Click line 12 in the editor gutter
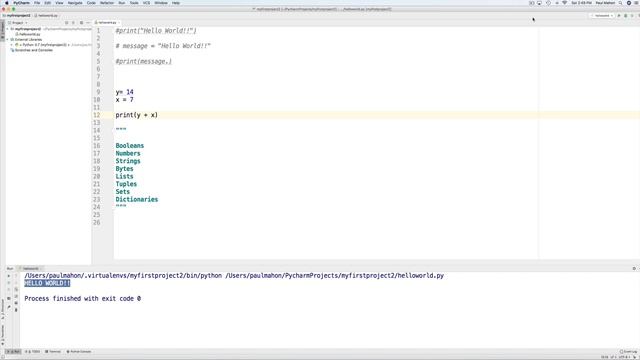Image resolution: width=640 pixels, height=360 pixels. point(97,115)
